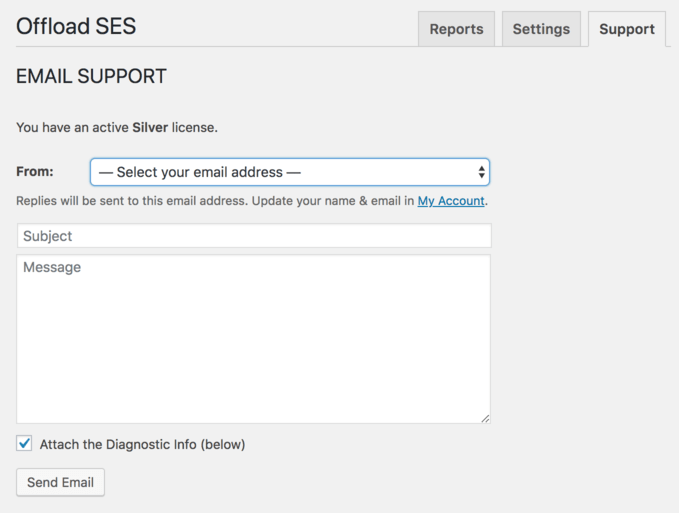Click the EMAIL SUPPORT heading
This screenshot has height=513, width=679.
pos(91,76)
